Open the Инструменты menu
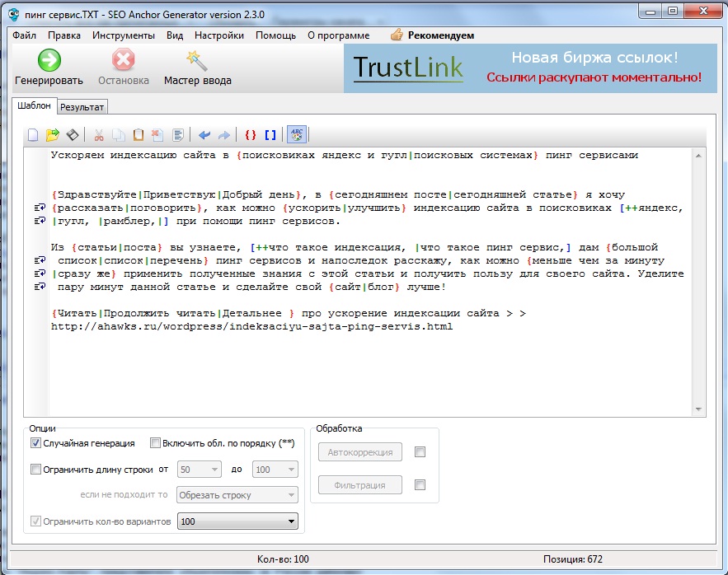The image size is (728, 575). click(123, 35)
